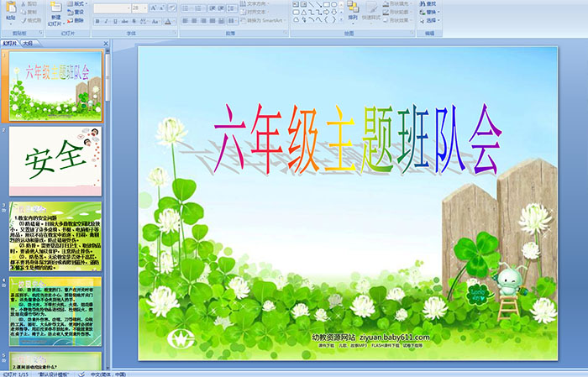Viewport: 588px width, 377px height.
Task: Select the Right Arrow block shape
Action: [x=326, y=13]
